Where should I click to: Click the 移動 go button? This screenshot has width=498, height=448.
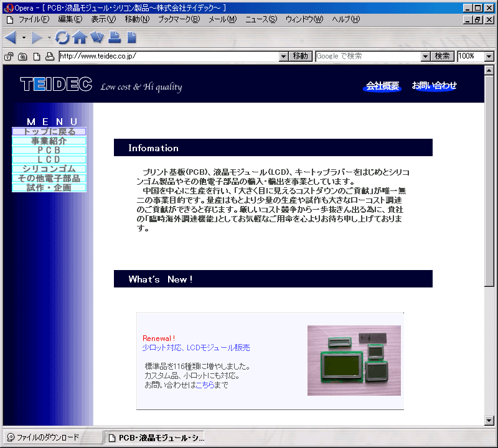point(301,56)
